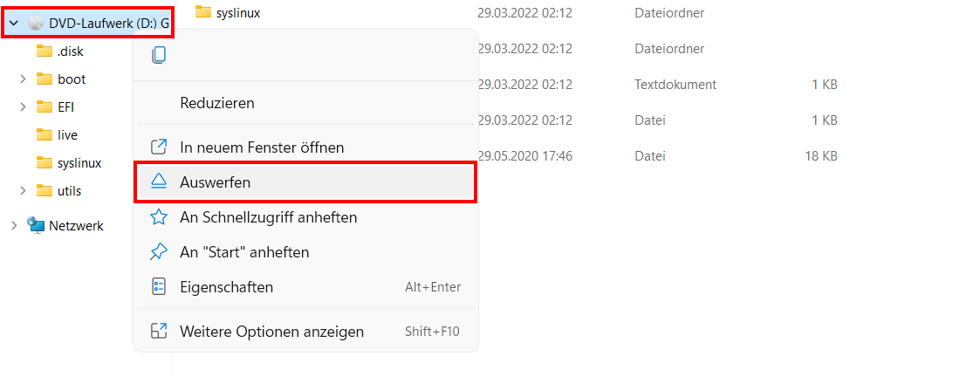The height and width of the screenshot is (377, 980).
Task: Click the eject triangle icon beside Auswerfen
Action: click(159, 182)
